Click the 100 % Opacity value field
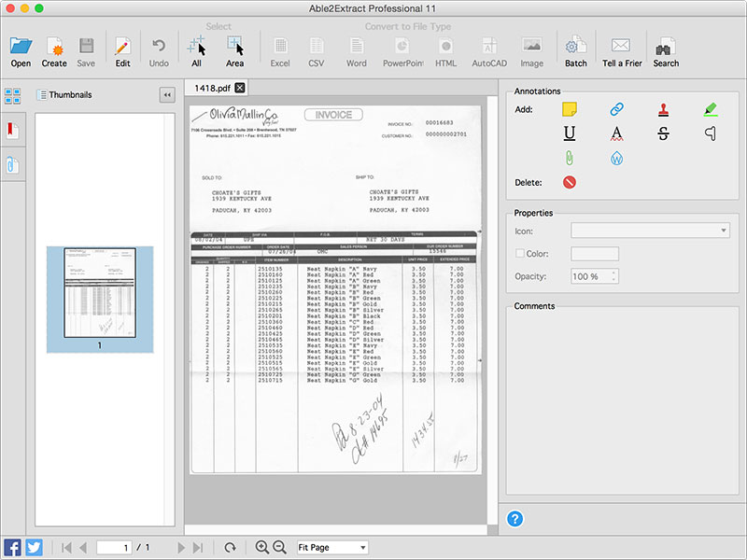 point(590,276)
